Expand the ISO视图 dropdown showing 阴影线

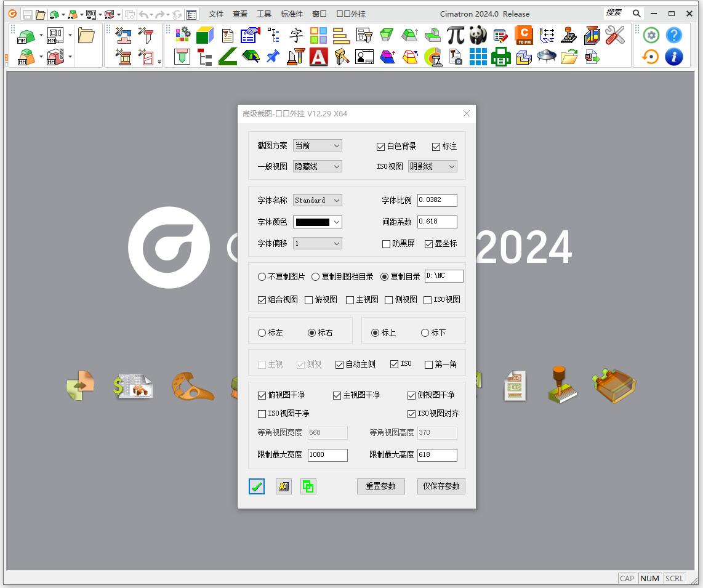pos(432,166)
